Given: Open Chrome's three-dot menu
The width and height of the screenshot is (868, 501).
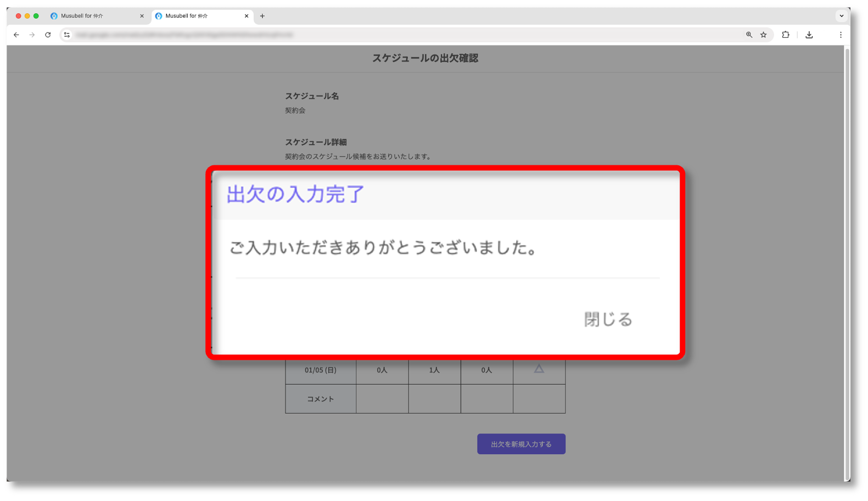Looking at the screenshot, I should 840,35.
